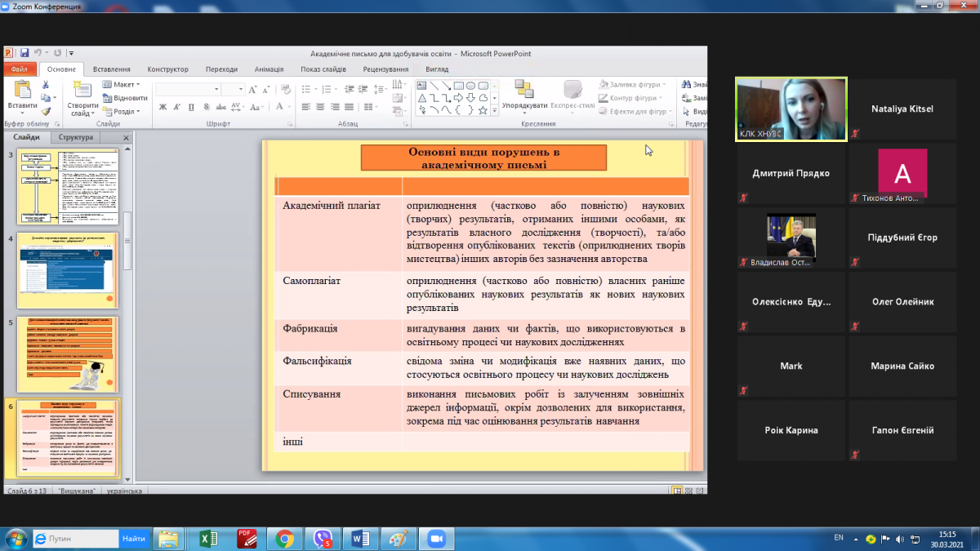The width and height of the screenshot is (980, 551).
Task: Toggle italic (К) formatting
Action: [176, 107]
